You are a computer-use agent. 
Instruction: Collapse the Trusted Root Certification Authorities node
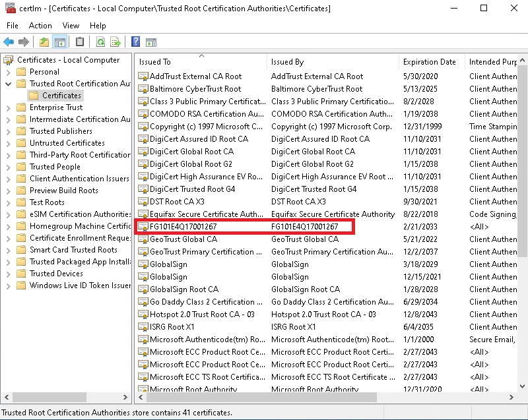pyautogui.click(x=9, y=84)
